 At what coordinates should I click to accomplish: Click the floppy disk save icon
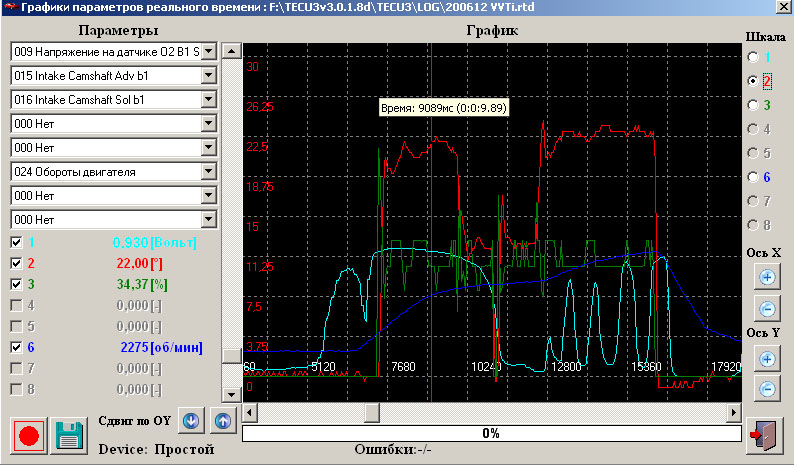(69, 436)
